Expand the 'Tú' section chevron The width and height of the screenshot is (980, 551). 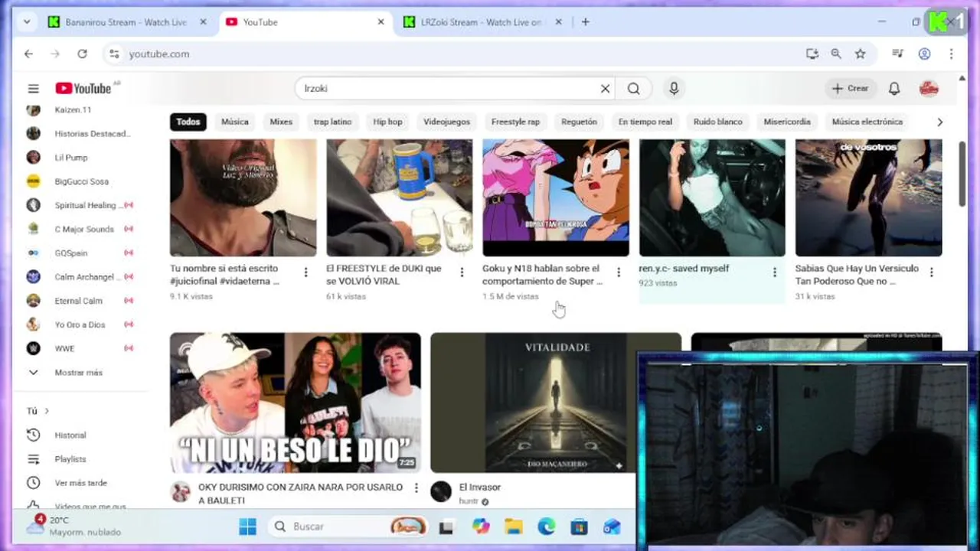pyautogui.click(x=47, y=411)
